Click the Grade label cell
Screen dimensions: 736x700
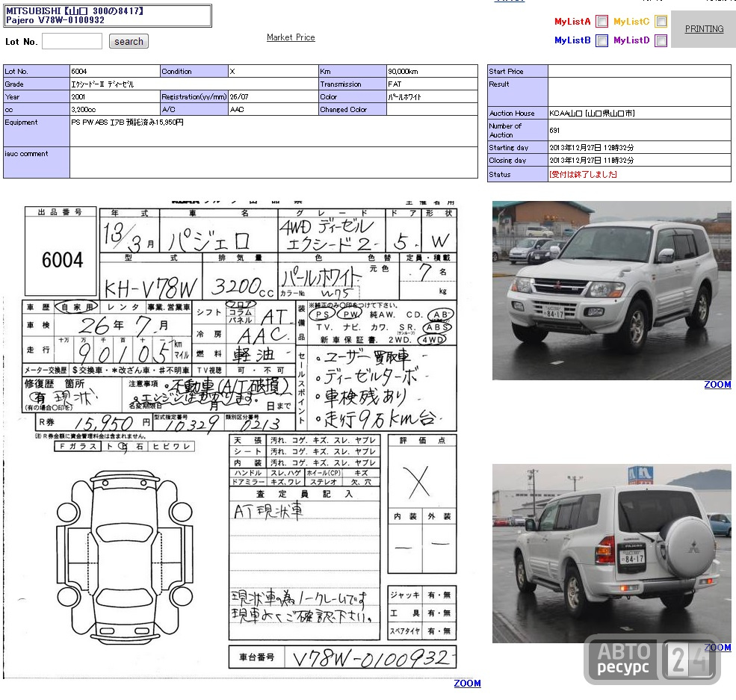click(37, 84)
